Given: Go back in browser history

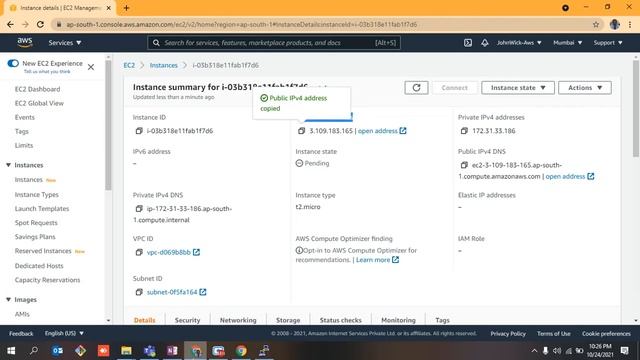Looking at the screenshot, I should 10,24.
